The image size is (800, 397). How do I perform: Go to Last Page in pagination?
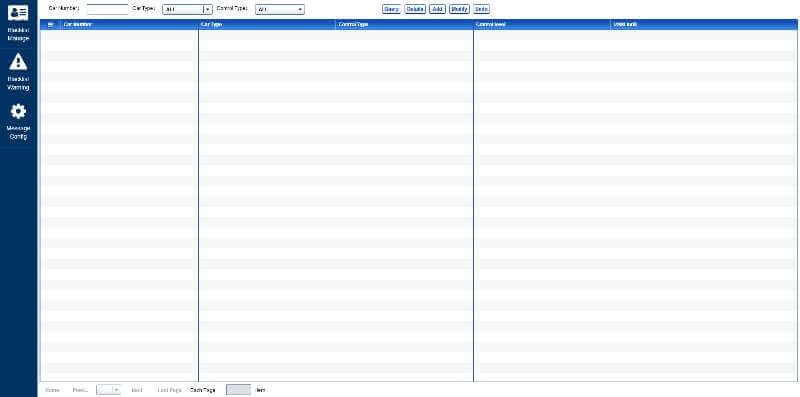click(x=169, y=390)
